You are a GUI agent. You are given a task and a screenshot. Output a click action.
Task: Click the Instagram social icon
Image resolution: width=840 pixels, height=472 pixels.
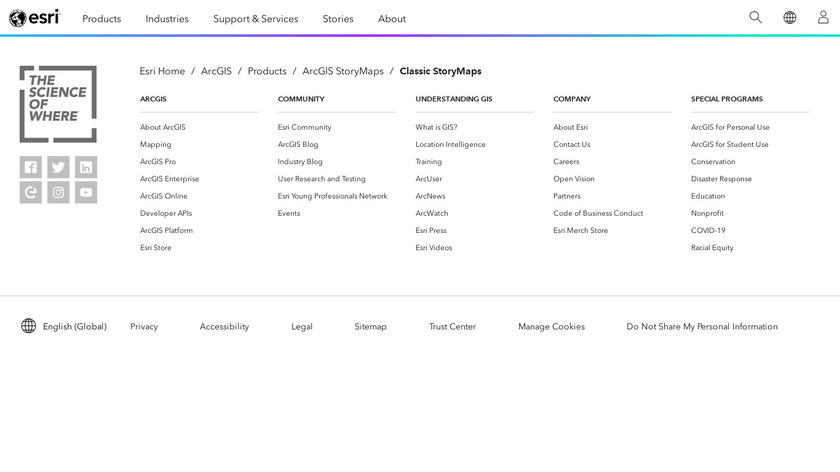coord(58,193)
